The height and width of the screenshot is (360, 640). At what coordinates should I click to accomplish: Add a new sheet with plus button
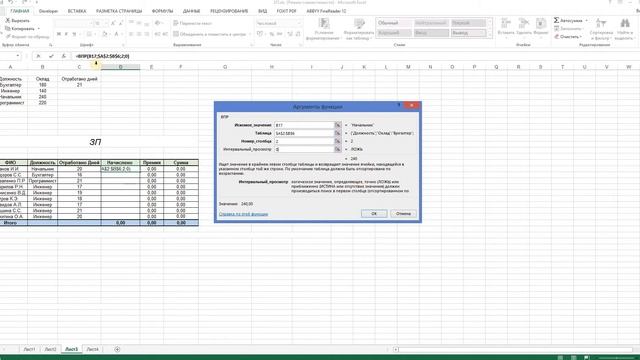click(117, 349)
